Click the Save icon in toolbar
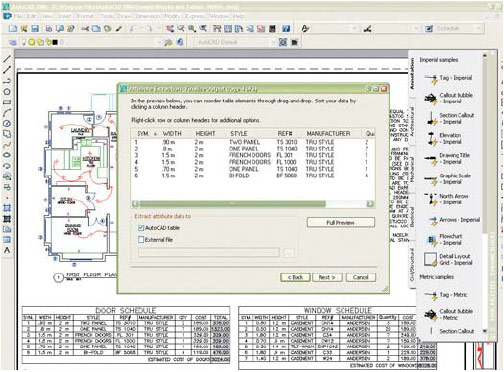The height and width of the screenshot is (372, 504). (x=35, y=29)
